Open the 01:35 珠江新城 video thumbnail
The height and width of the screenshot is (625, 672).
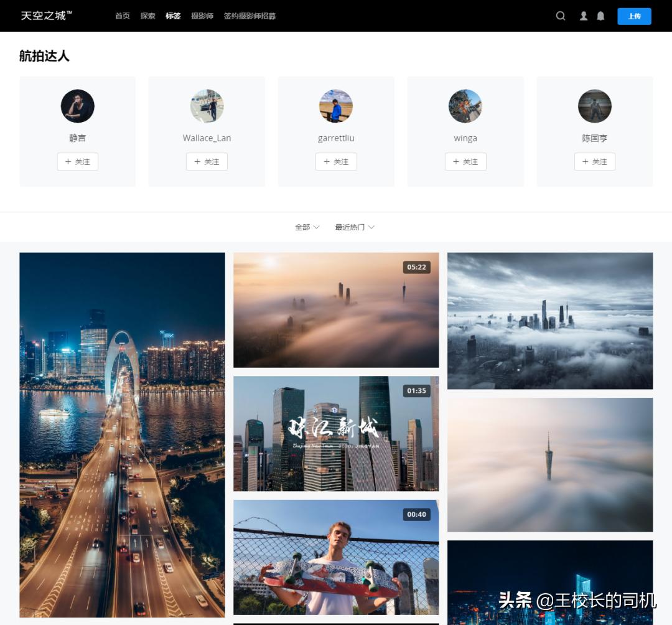tap(336, 433)
